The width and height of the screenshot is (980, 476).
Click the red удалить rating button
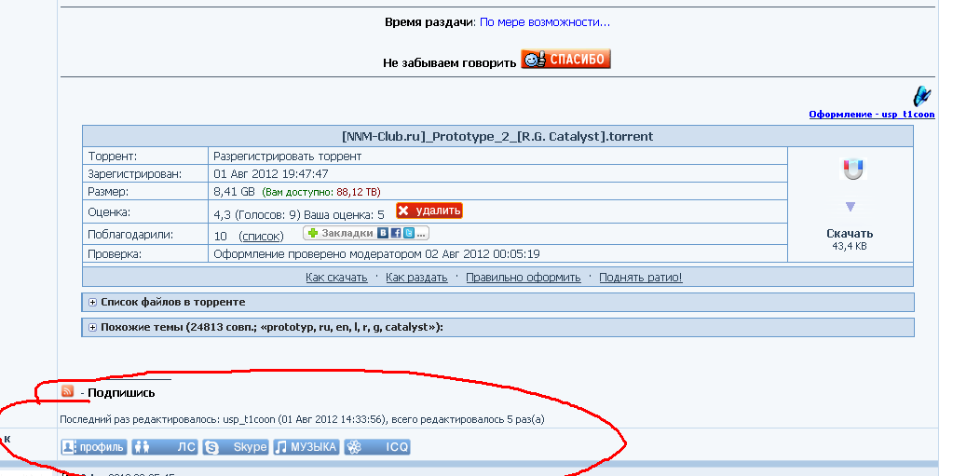(429, 211)
